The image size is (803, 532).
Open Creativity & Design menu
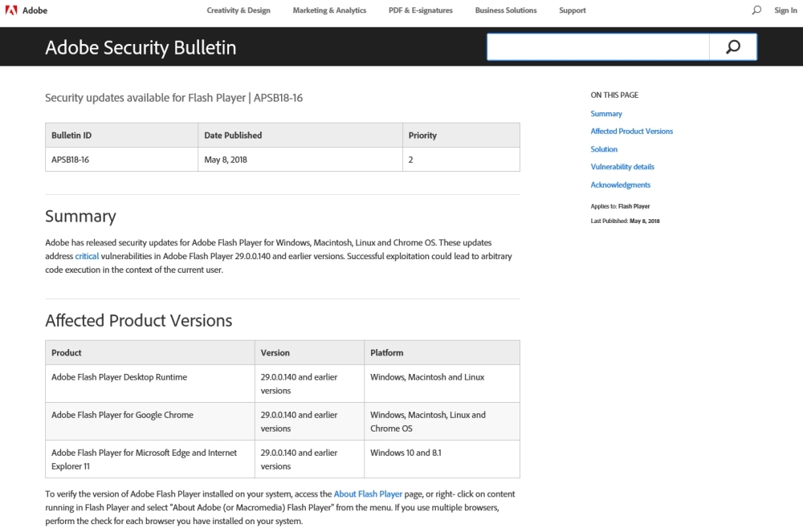pos(238,10)
